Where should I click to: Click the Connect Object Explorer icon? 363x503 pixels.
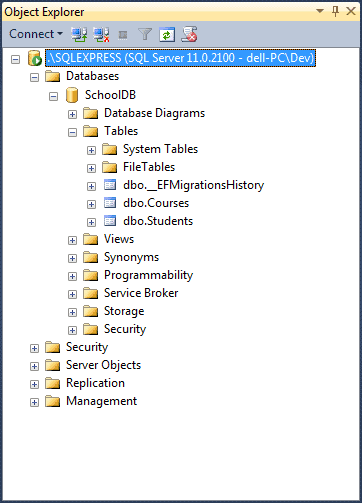pos(79,34)
